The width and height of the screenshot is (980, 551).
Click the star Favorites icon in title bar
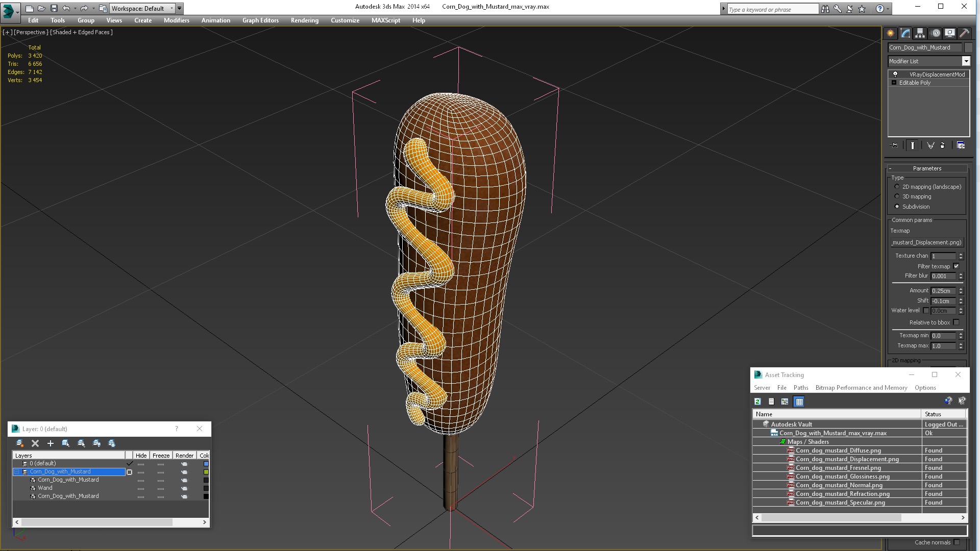862,9
